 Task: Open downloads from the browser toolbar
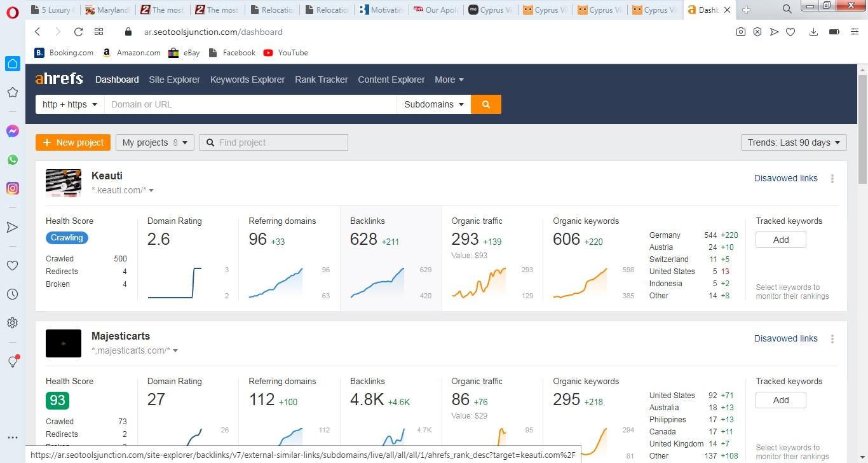813,31
